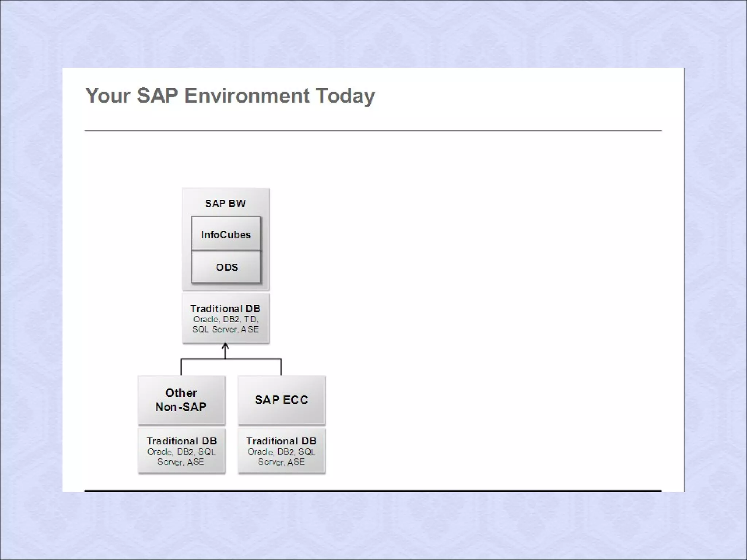
Task: Click the SAP ECC box
Action: [282, 400]
